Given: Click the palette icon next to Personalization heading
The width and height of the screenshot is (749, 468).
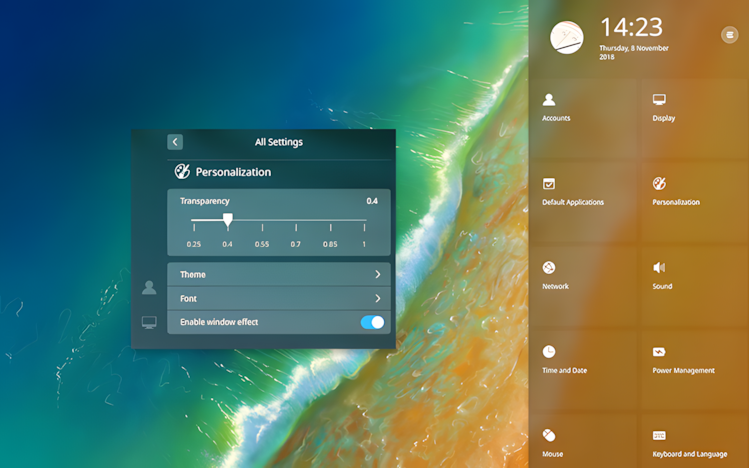Looking at the screenshot, I should click(x=182, y=171).
